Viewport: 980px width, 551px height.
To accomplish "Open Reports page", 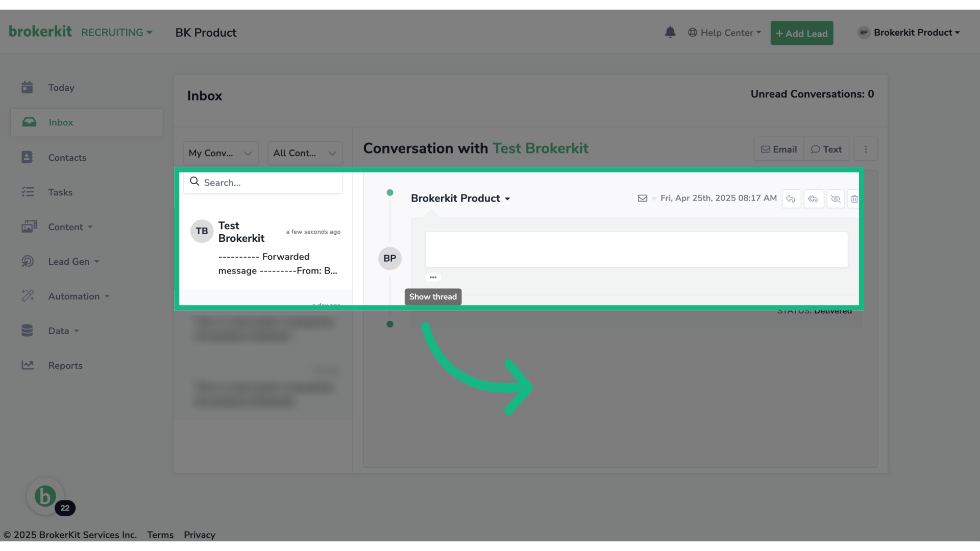I will point(65,366).
